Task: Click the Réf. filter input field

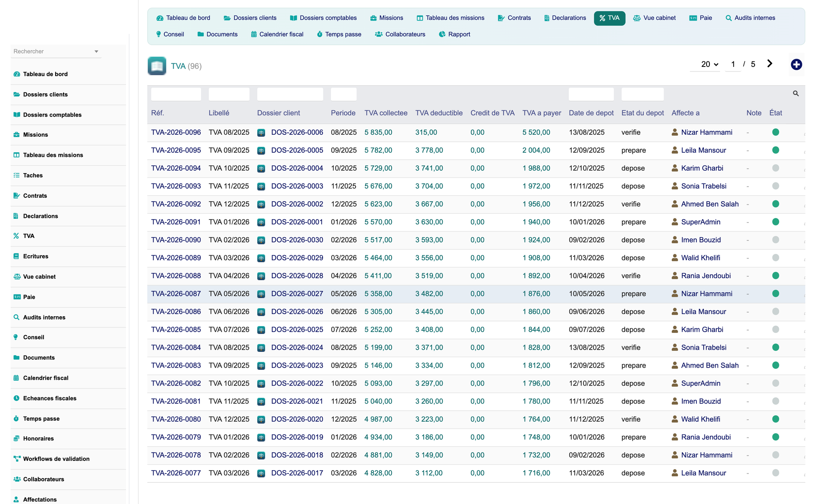Action: click(x=176, y=94)
